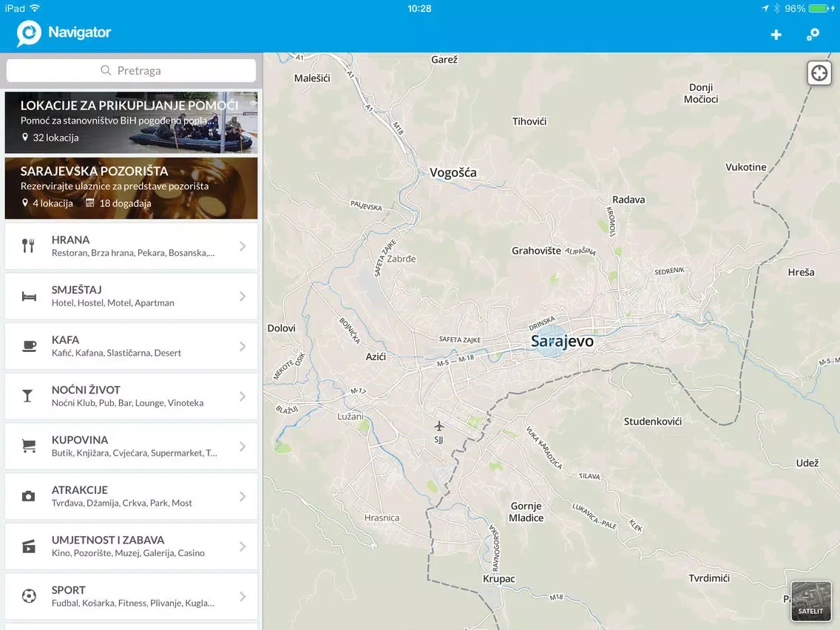Screen dimensions: 840x630
Task: Tap the Grahovište map label
Action: (x=536, y=251)
